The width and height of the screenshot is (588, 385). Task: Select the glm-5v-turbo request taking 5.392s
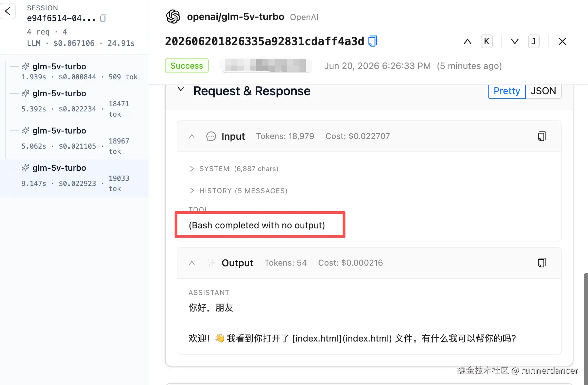74,103
